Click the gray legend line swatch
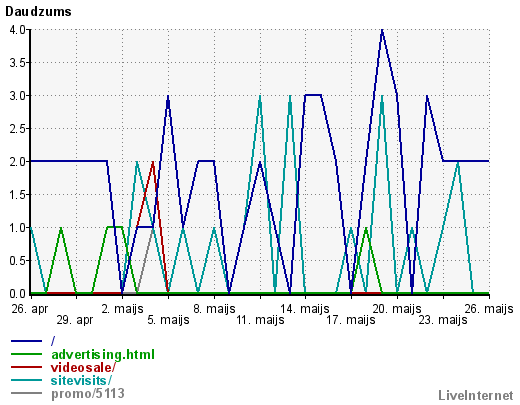This screenshot has width=520, height=405. click(26, 393)
